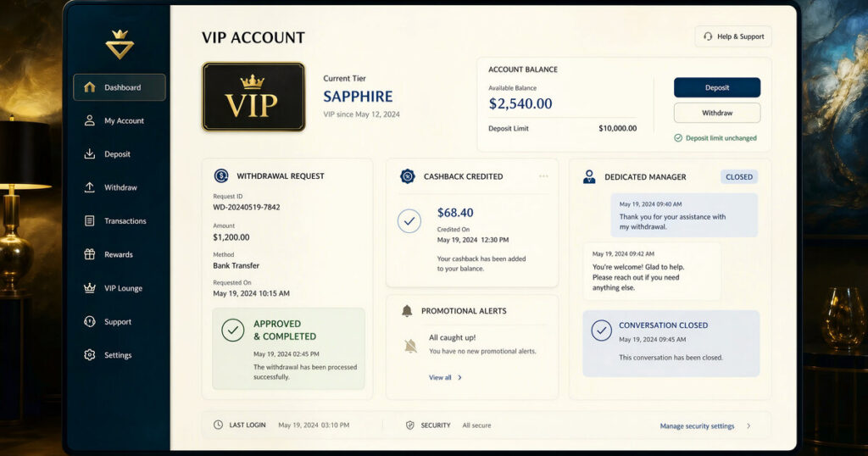
Task: Select My Account in the sidebar
Action: tap(119, 120)
